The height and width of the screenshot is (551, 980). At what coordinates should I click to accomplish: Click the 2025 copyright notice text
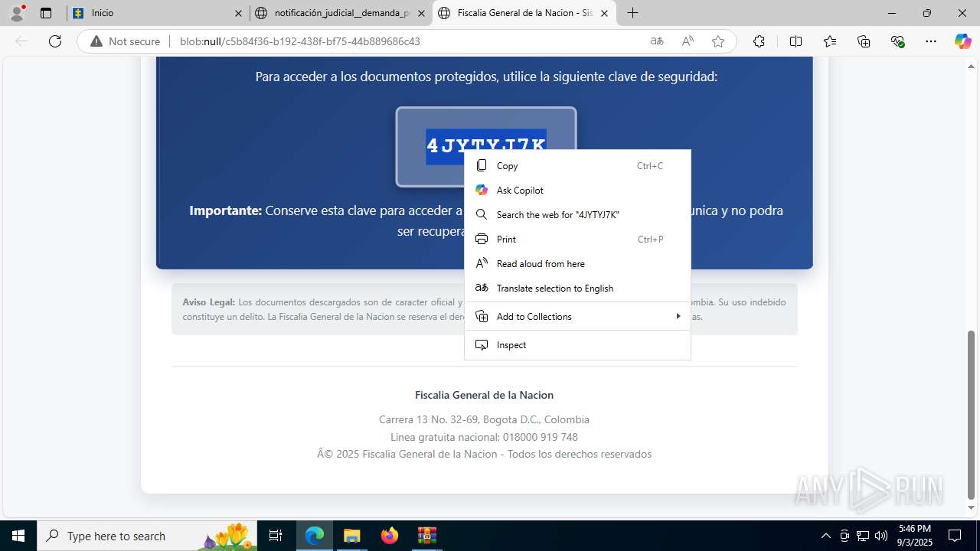(484, 454)
